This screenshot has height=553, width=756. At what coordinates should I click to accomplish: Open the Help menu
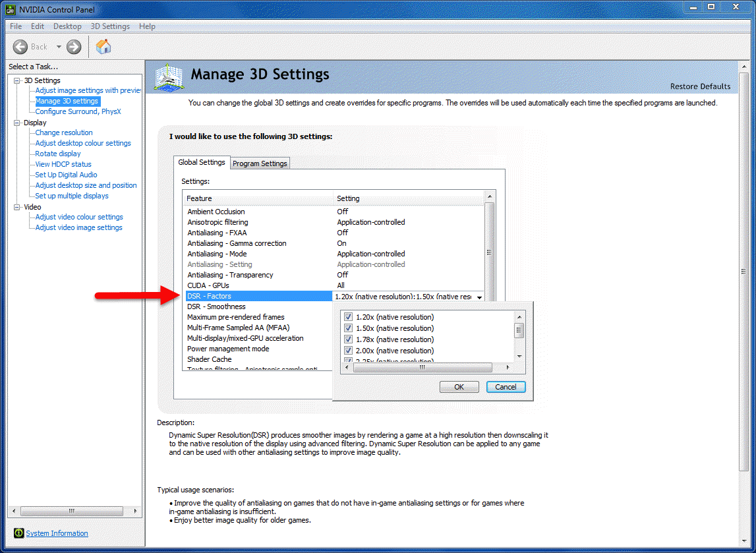coord(147,26)
